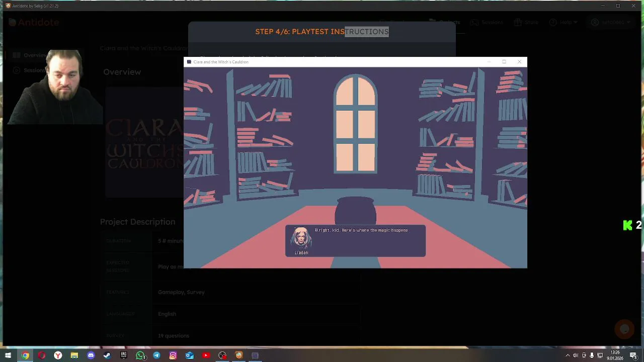The width and height of the screenshot is (644, 362).
Task: Click the Liadan character portrait
Action: tap(301, 238)
